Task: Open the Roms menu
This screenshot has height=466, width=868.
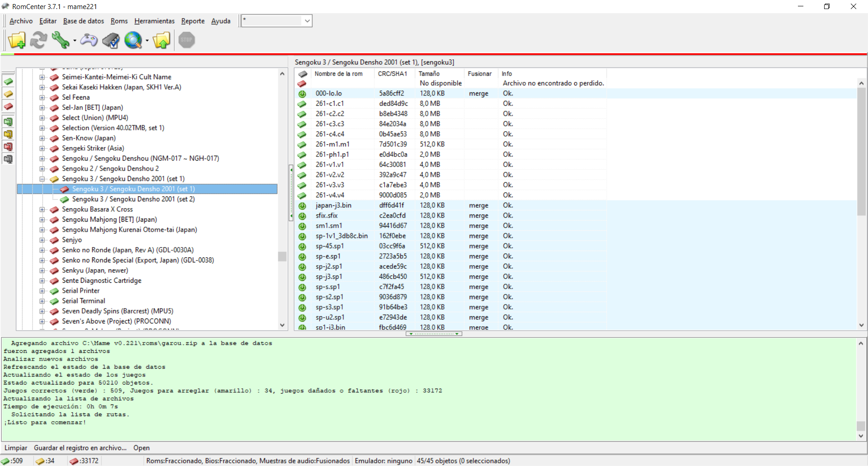Action: tap(119, 21)
